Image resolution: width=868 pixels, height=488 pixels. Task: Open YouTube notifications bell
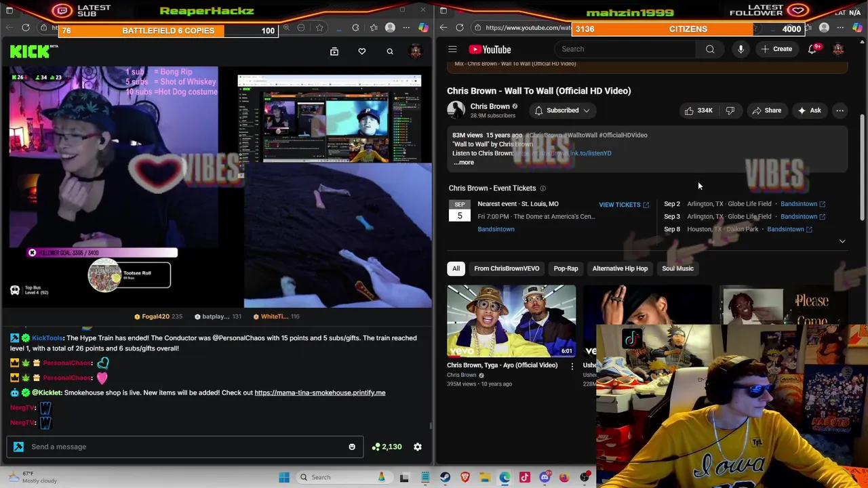812,49
